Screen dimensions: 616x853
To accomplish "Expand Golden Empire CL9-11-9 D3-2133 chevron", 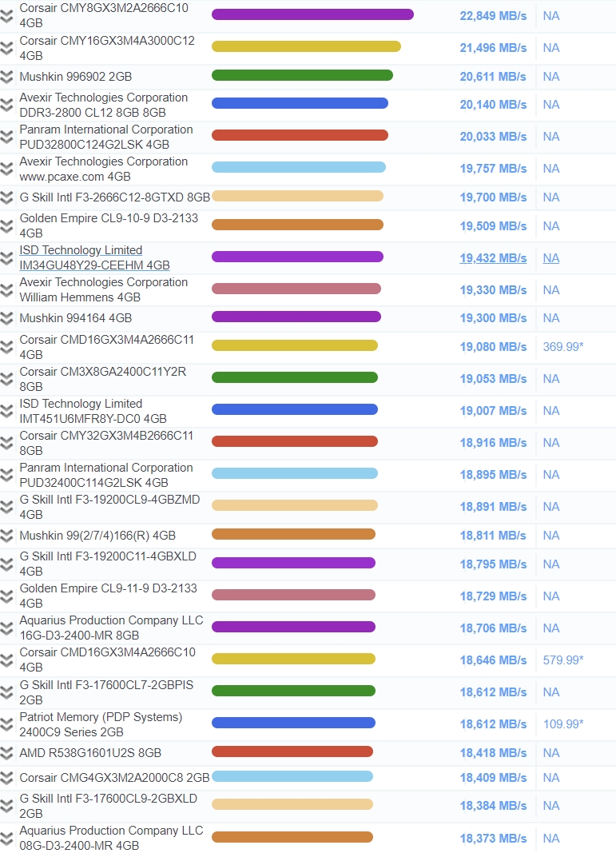I will pos(6,596).
